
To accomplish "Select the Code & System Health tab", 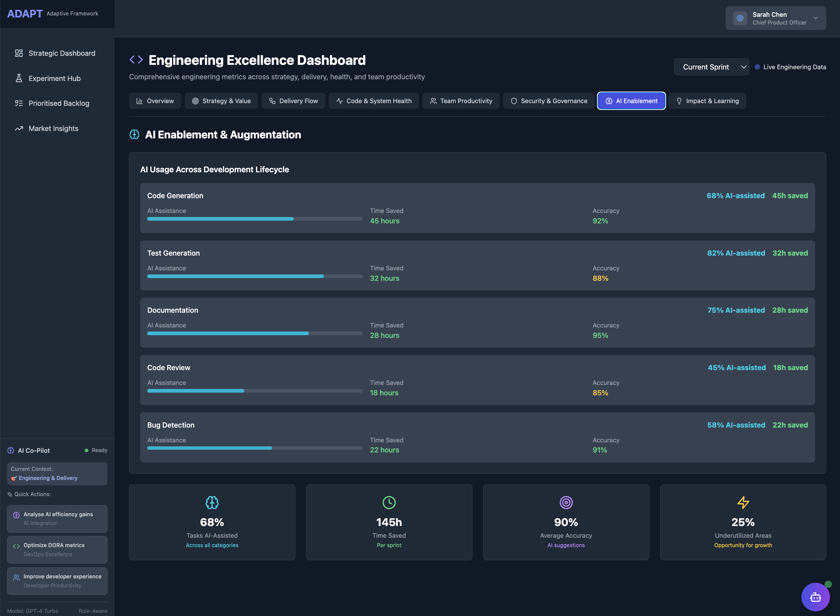I will pos(373,101).
